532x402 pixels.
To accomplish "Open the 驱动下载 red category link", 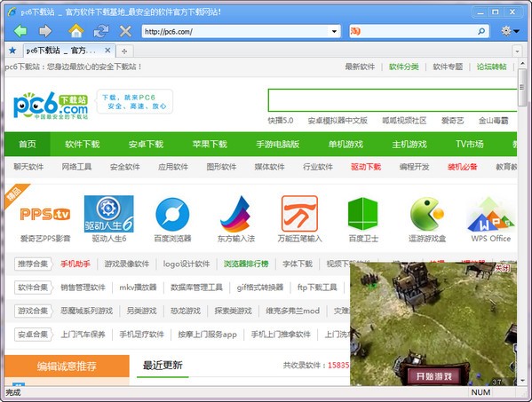I will (x=366, y=167).
